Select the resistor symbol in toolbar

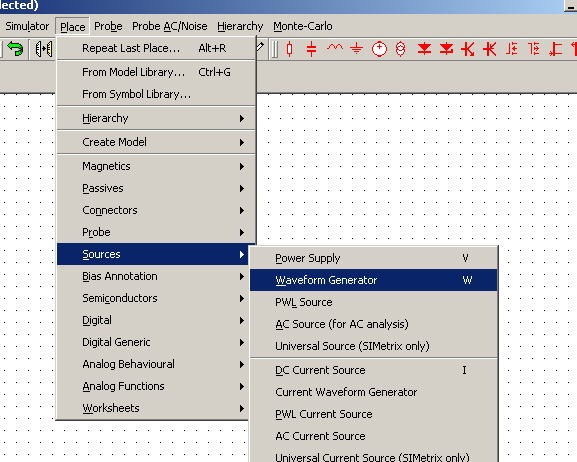tap(290, 49)
